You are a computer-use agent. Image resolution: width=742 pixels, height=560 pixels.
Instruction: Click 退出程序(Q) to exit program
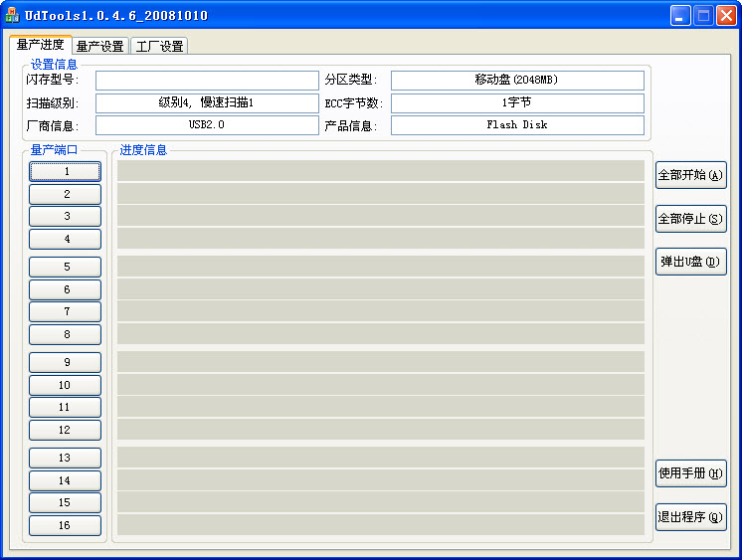pos(690,517)
